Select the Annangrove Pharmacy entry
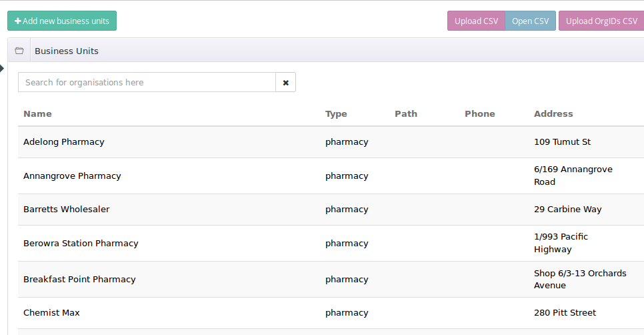 click(x=331, y=176)
